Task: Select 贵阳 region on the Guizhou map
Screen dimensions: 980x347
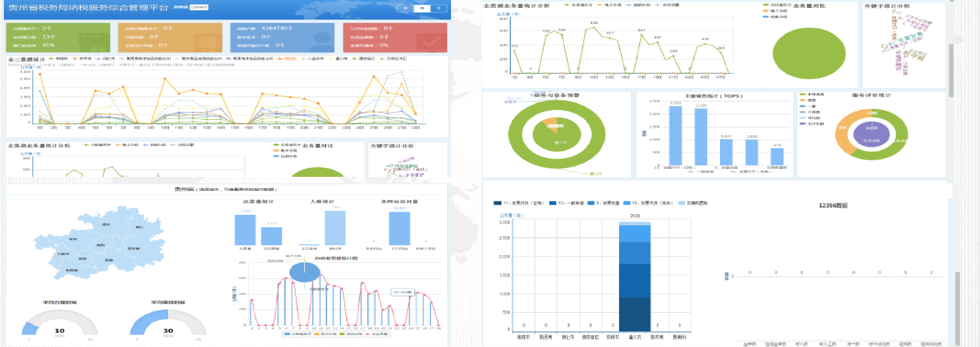Action: point(100,245)
